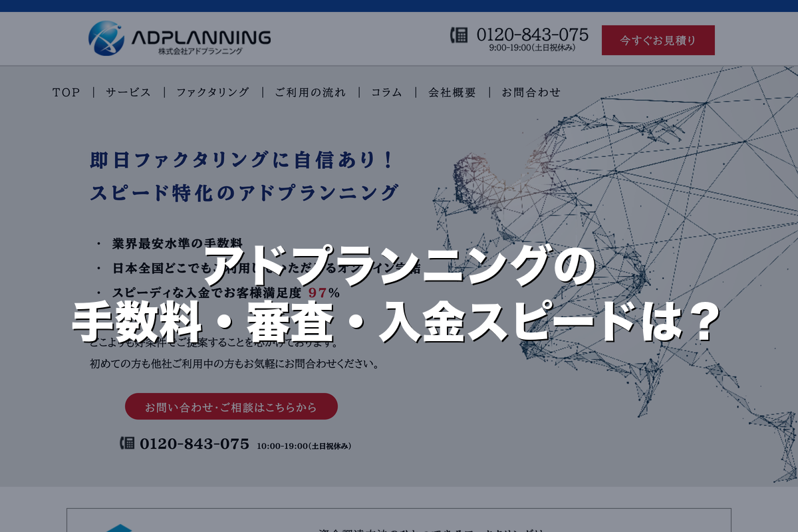The width and height of the screenshot is (798, 532).
Task: Click the 10:00-19:00(土日祝休み) hours text
Action: pyautogui.click(x=304, y=446)
